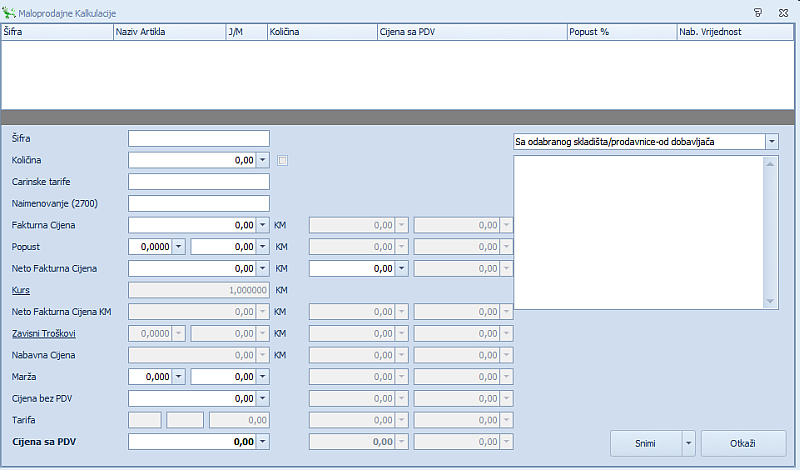This screenshot has height=470, width=800.
Task: Sort by Šifra column header
Action: point(57,32)
